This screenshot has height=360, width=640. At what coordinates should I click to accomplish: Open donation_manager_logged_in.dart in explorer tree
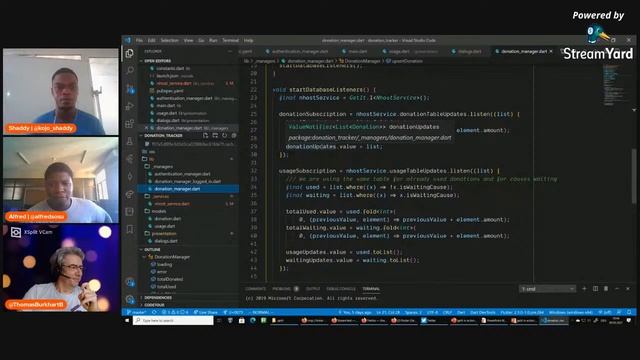pyautogui.click(x=187, y=181)
